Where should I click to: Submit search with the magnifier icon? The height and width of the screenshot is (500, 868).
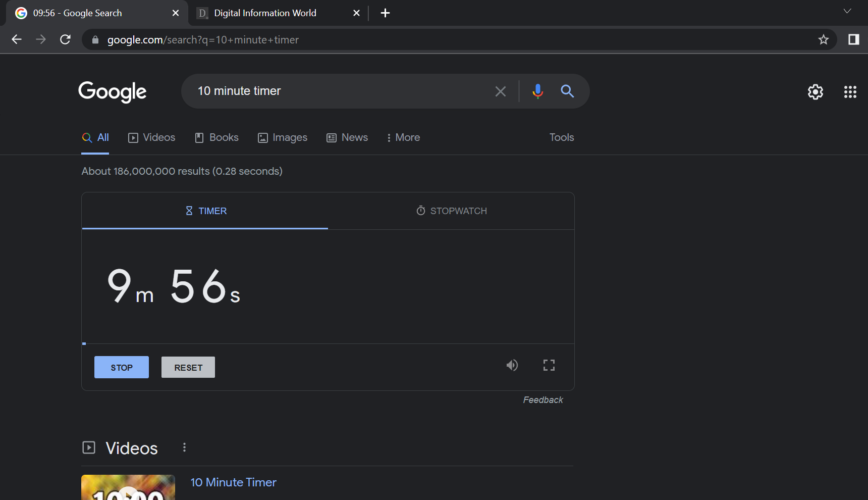pyautogui.click(x=568, y=91)
